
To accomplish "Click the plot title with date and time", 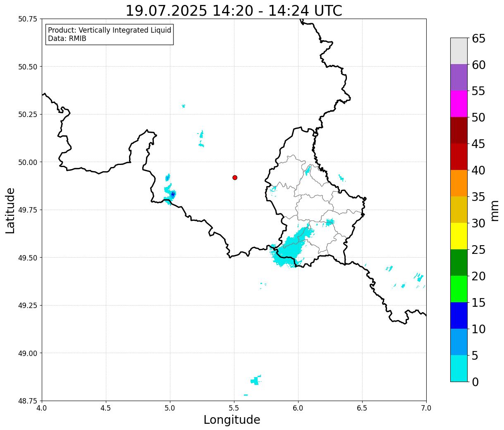I will coord(234,10).
